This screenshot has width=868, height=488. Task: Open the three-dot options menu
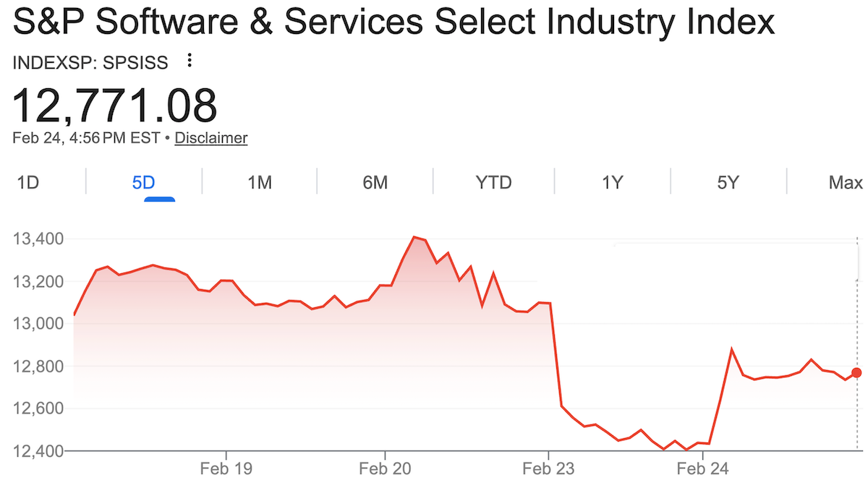(x=188, y=61)
